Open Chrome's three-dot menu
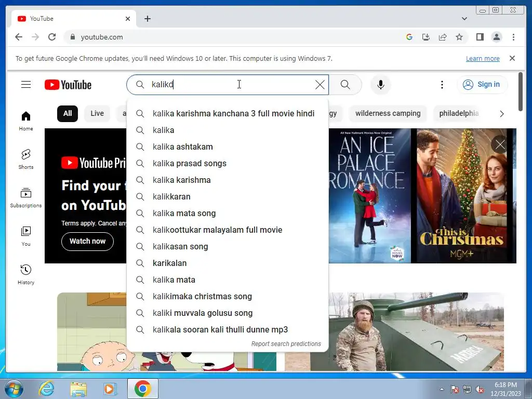This screenshot has width=532, height=399. pos(513,37)
